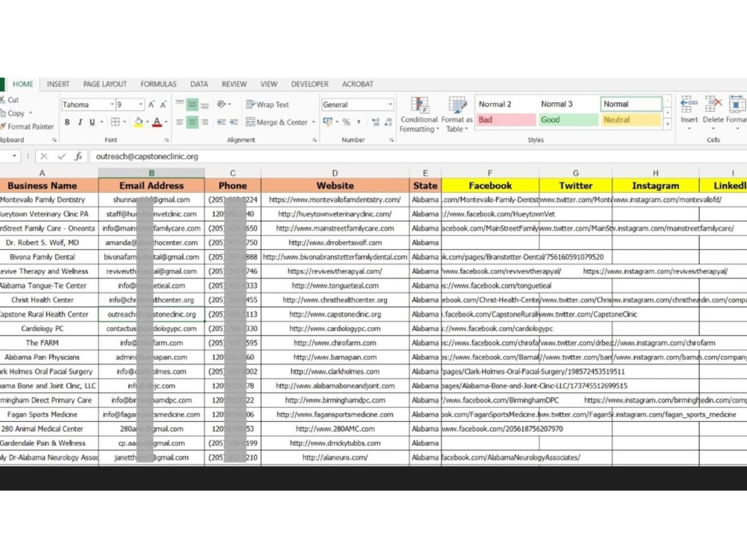Toggle Underline formatting
The image size is (747, 560).
point(92,122)
